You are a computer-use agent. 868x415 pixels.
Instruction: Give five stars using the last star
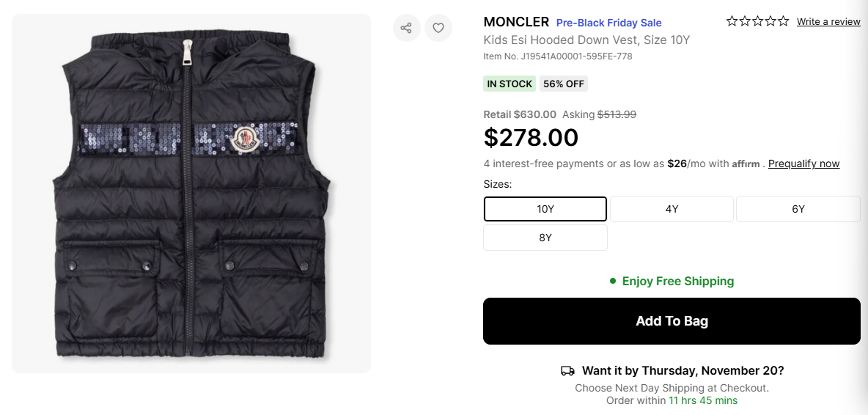click(x=783, y=21)
